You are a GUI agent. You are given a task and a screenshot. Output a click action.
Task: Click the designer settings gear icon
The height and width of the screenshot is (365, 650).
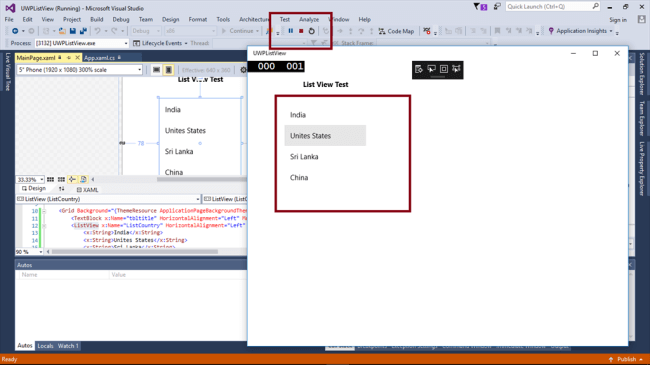[243, 70]
